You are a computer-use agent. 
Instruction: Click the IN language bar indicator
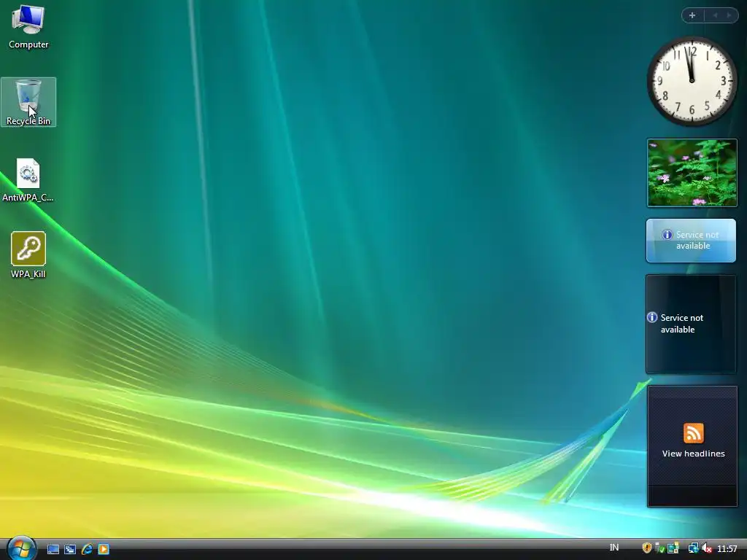614,548
